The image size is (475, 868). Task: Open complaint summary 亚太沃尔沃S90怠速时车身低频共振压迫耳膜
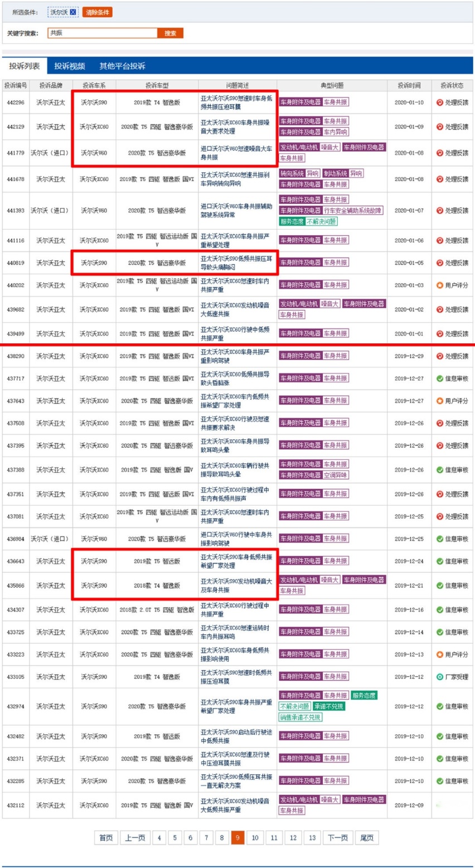point(236,103)
